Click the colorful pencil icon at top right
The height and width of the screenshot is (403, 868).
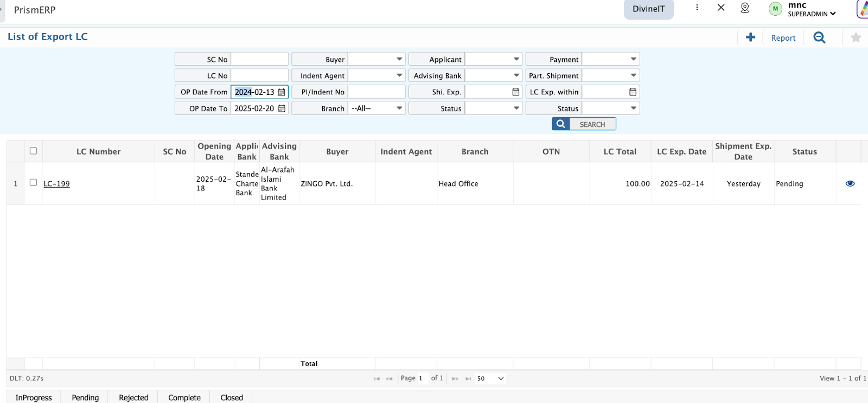[863, 9]
